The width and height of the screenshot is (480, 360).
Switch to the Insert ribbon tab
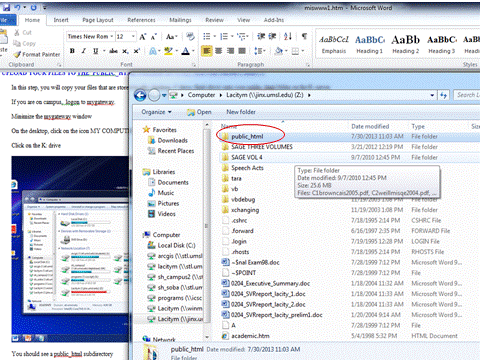coord(61,20)
